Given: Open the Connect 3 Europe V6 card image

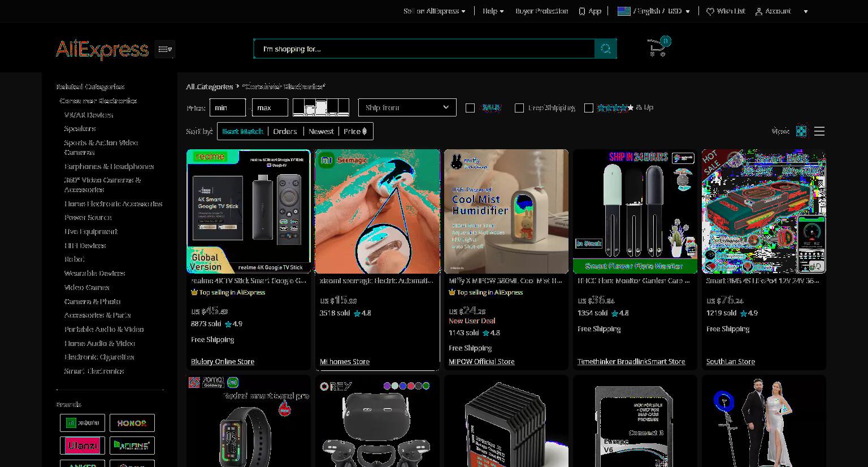Looking at the screenshot, I should coord(635,421).
